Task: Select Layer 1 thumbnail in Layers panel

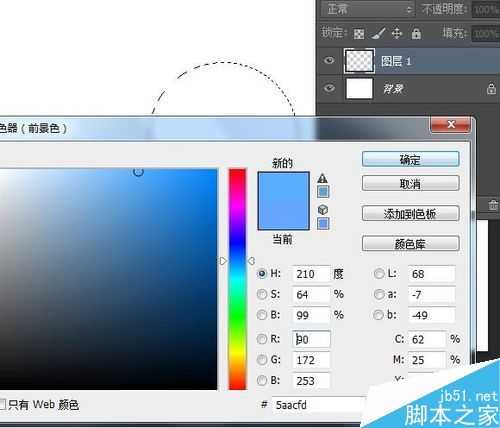Action: pos(359,61)
